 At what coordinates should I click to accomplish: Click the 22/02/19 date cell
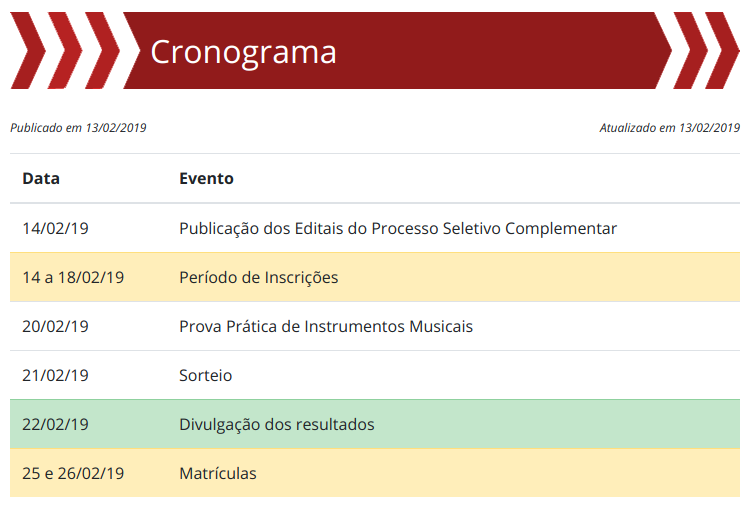pyautogui.click(x=56, y=424)
